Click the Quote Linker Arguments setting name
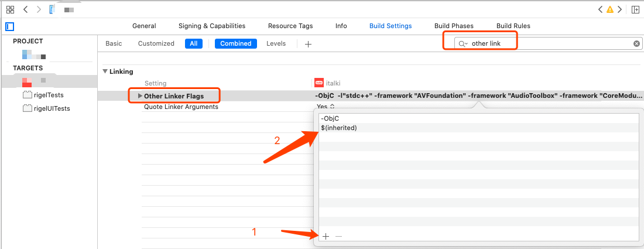This screenshot has width=644, height=249. coord(181,107)
